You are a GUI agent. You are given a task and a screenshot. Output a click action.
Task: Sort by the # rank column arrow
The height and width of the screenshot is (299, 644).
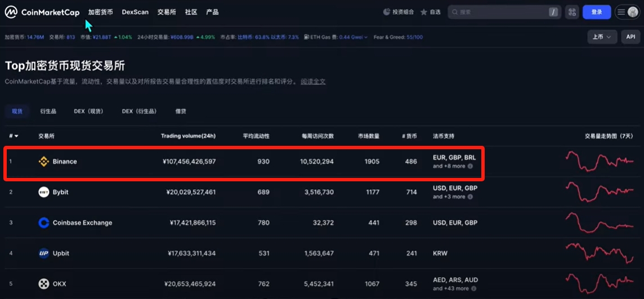(x=16, y=136)
